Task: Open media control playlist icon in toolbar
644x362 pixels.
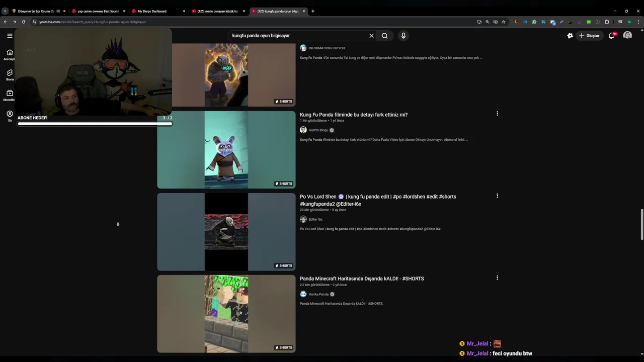Action: point(620,22)
